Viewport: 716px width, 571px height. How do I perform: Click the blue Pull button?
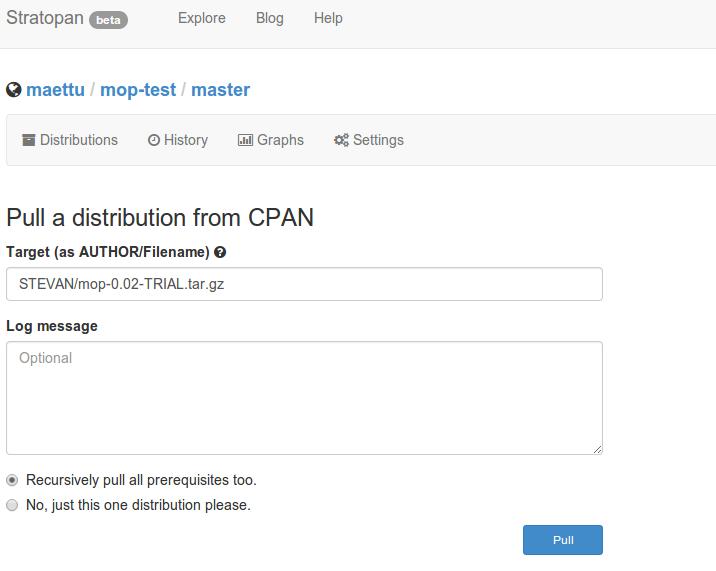563,540
